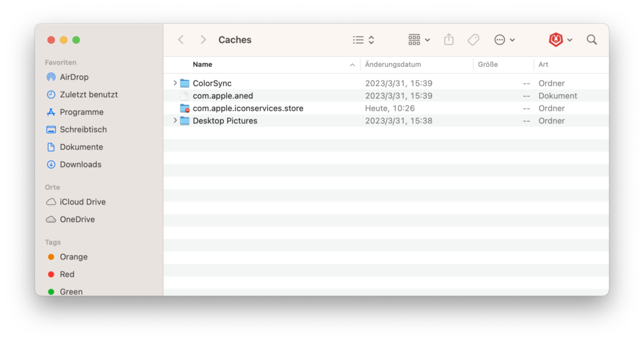This screenshot has height=342, width=644.
Task: Sort by the Name column header
Action: tap(203, 64)
